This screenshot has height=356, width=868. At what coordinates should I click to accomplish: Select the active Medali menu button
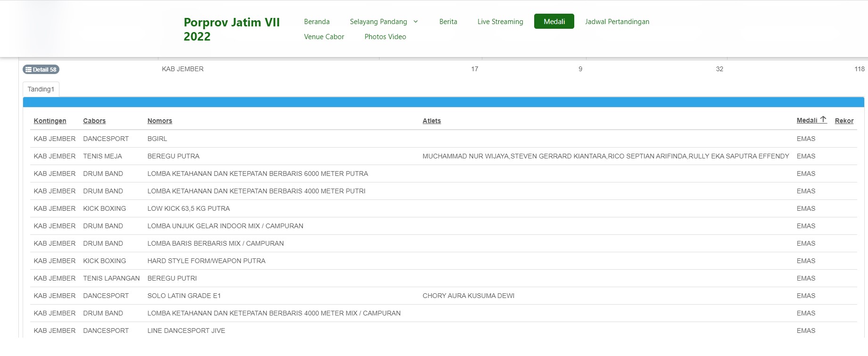554,22
